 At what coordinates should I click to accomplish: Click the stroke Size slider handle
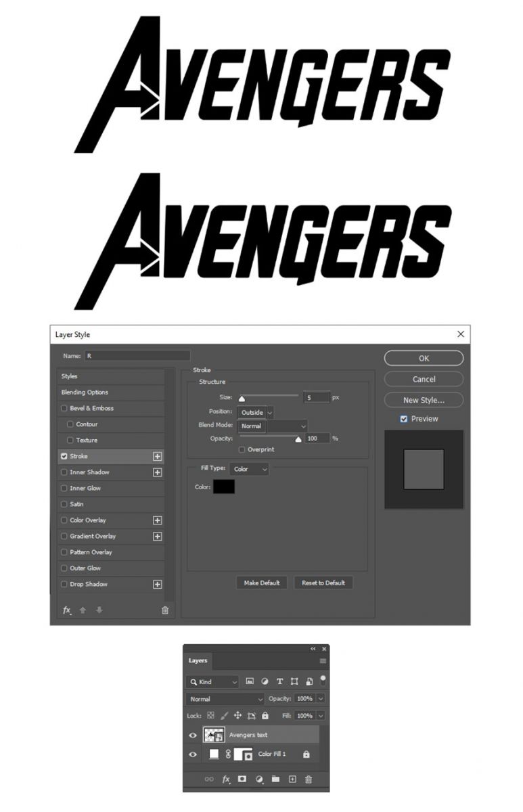point(242,399)
